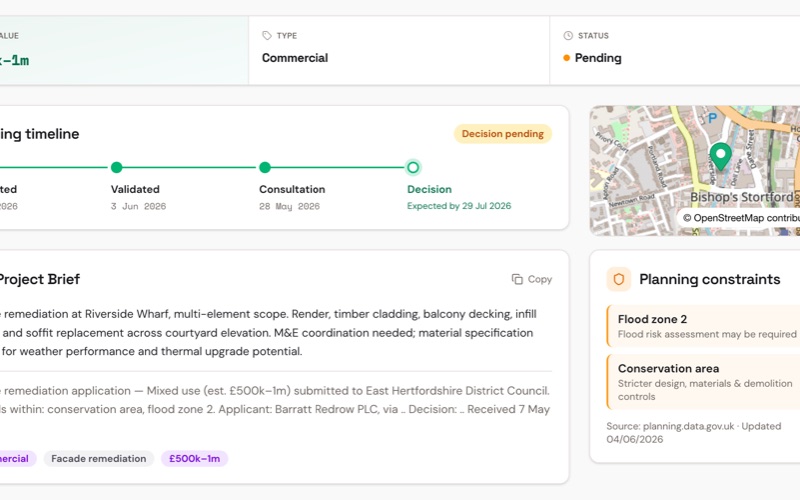Click the OpenStreetMap contributors attribution link
Image resolution: width=800 pixels, height=500 pixels.
[x=741, y=218]
